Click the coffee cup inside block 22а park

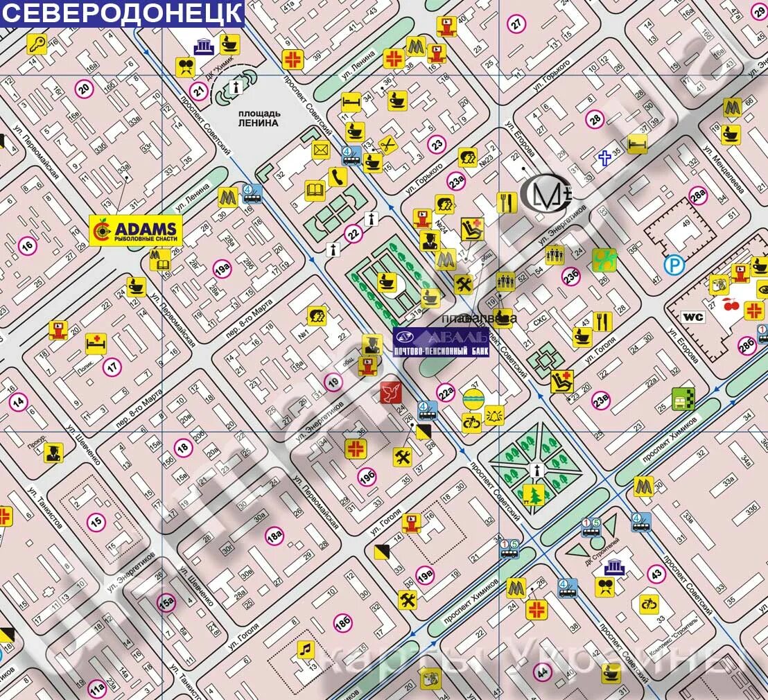[x=387, y=282]
